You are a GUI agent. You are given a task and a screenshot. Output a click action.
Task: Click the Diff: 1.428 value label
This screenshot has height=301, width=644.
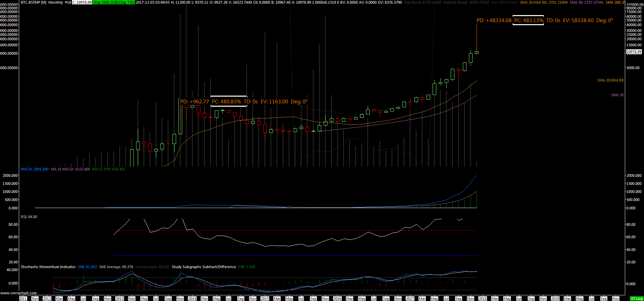tap(246, 267)
